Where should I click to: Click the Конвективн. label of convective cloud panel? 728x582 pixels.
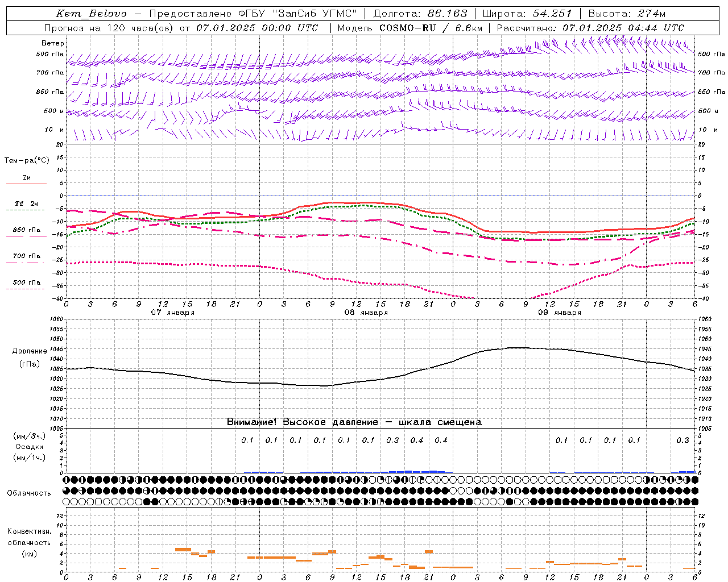(x=29, y=531)
